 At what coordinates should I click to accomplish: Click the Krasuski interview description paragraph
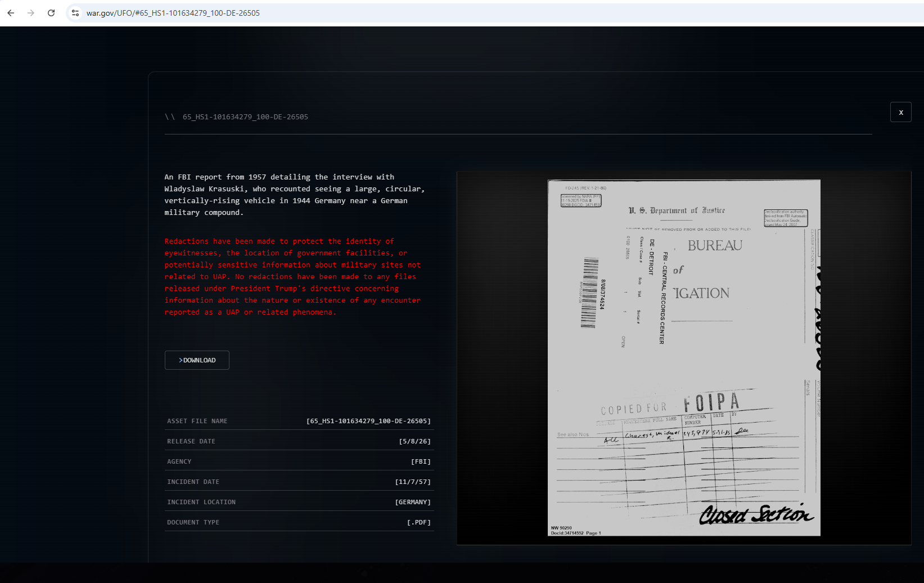tap(295, 195)
